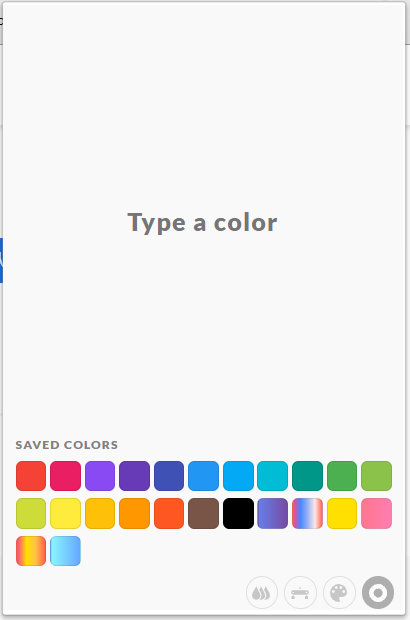Click the gradient slider tool icon
410x620 pixels.
(x=300, y=592)
